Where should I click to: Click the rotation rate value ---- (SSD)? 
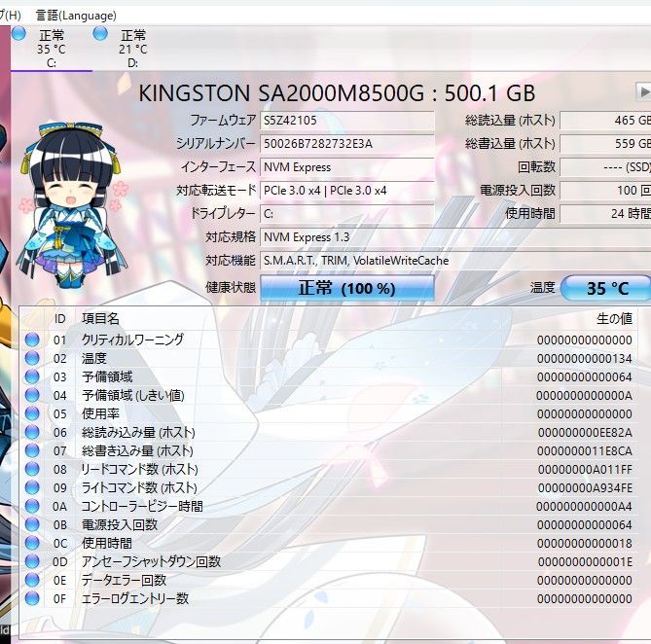[605, 167]
